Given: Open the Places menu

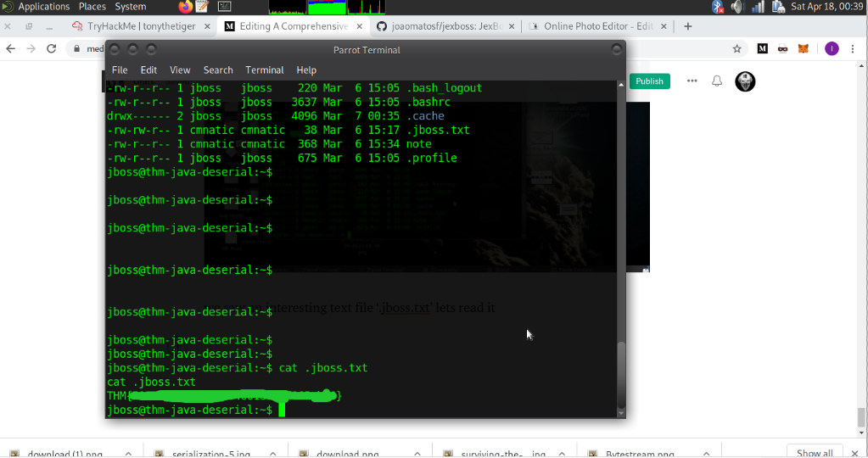Looking at the screenshot, I should (92, 7).
